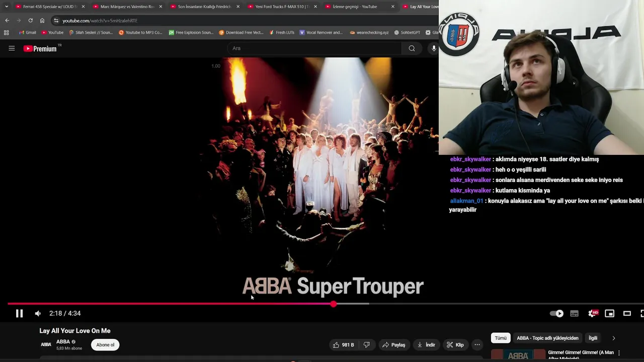Open the Gmail bookmark

tap(28, 33)
